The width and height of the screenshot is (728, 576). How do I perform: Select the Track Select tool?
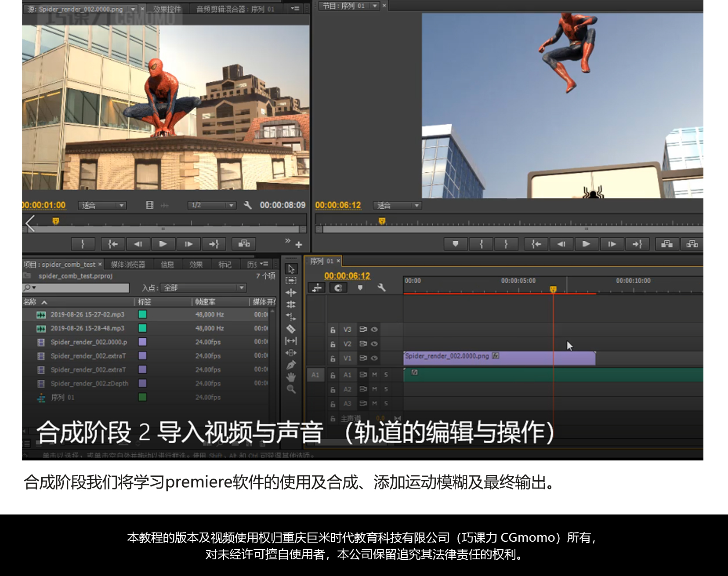[x=291, y=280]
